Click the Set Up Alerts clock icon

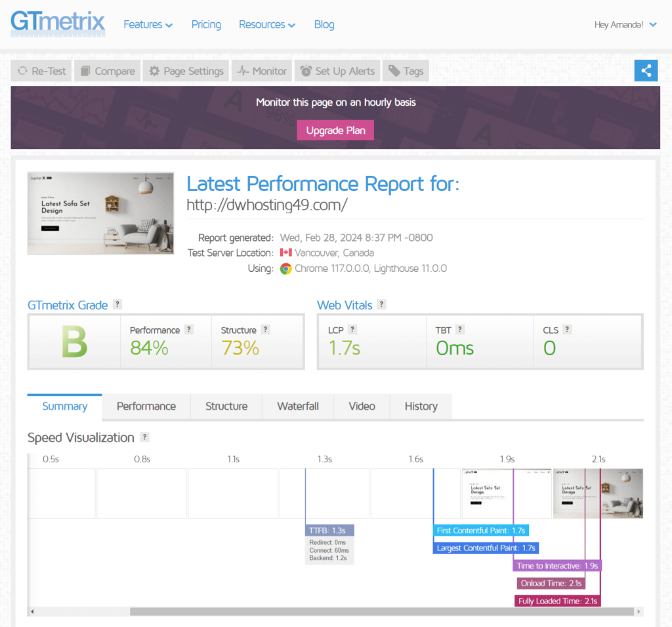coord(306,71)
